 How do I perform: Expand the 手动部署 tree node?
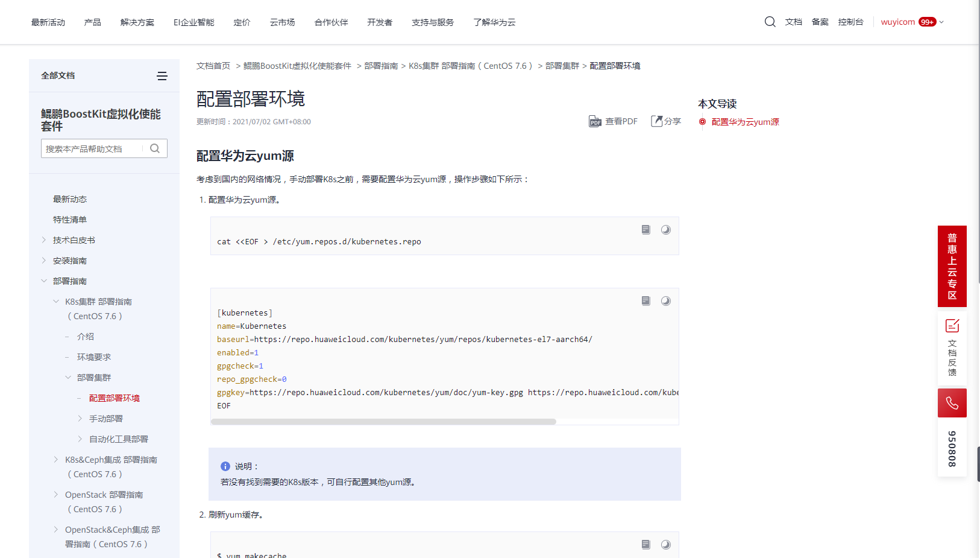80,419
